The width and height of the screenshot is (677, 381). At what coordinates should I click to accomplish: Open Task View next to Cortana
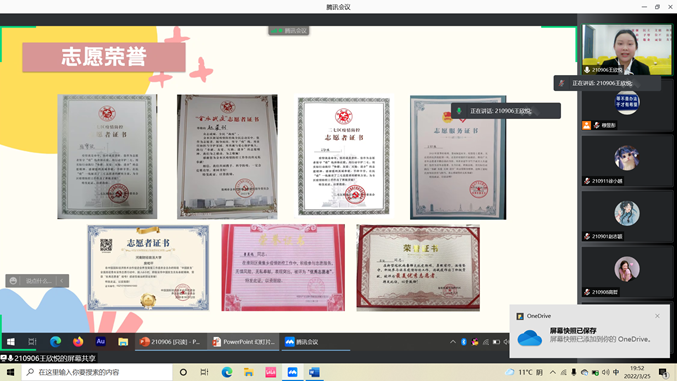(x=205, y=372)
